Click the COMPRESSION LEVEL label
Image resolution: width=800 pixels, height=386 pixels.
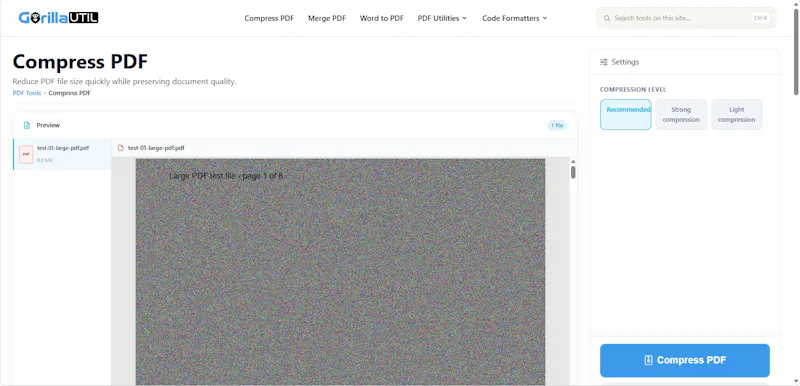[633, 90]
